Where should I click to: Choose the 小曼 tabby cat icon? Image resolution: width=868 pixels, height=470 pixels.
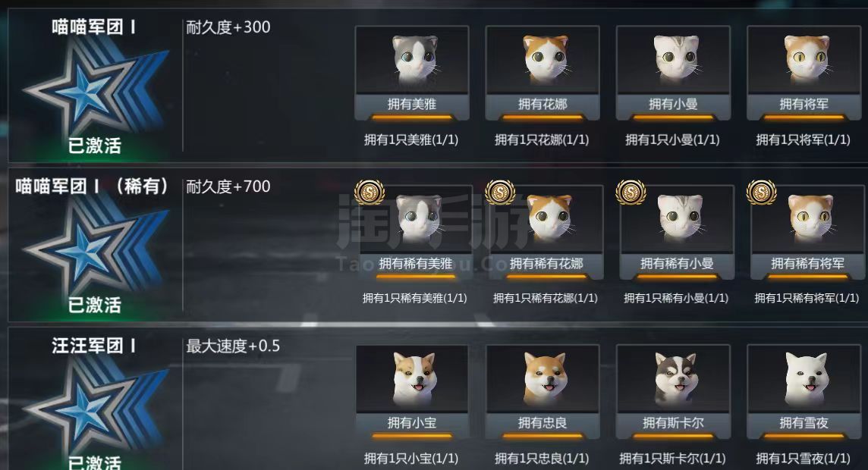pyautogui.click(x=677, y=60)
